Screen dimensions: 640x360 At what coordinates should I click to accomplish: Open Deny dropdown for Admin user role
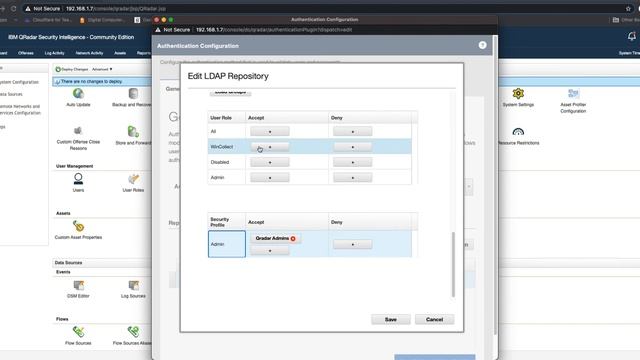353,178
